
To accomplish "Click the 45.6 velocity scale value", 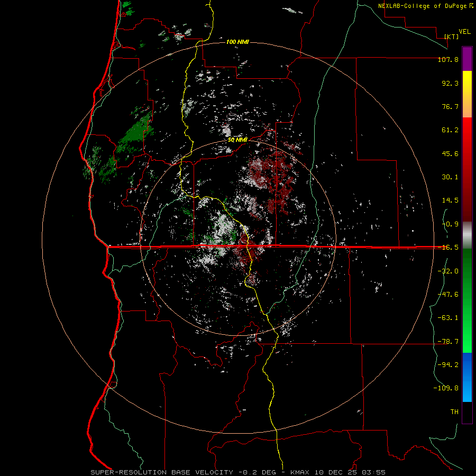I will [x=450, y=153].
